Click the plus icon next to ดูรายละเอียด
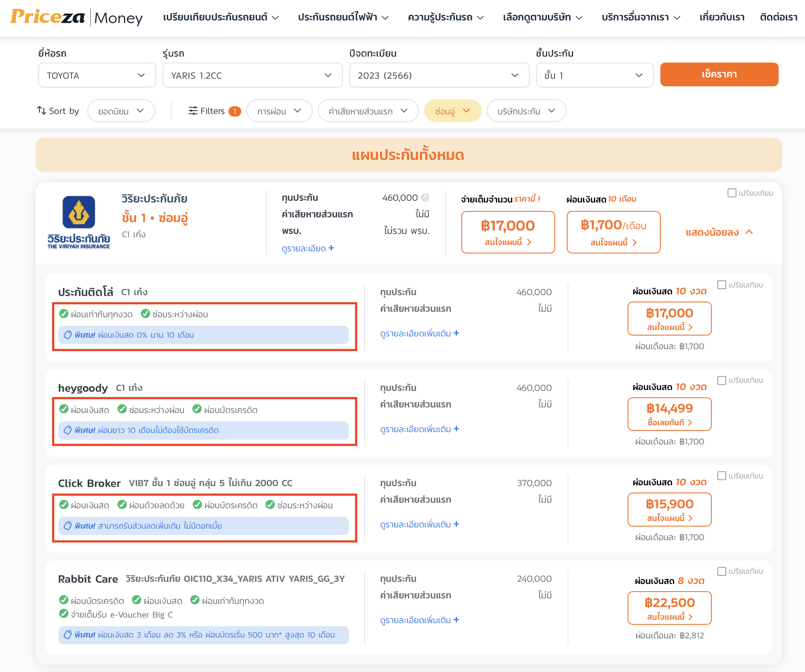 pos(331,248)
